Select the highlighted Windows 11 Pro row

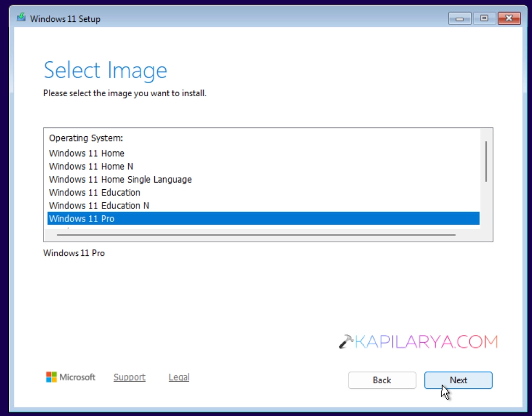(263, 218)
